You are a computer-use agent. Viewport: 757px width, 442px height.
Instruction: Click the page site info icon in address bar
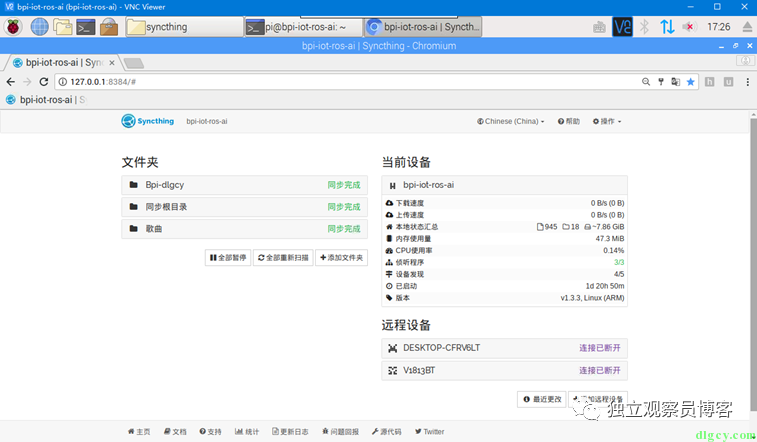pos(63,82)
